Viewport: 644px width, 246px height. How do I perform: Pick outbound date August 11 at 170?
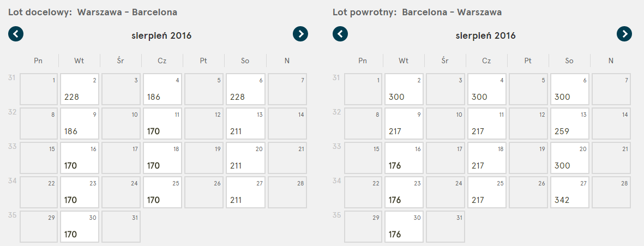click(162, 124)
